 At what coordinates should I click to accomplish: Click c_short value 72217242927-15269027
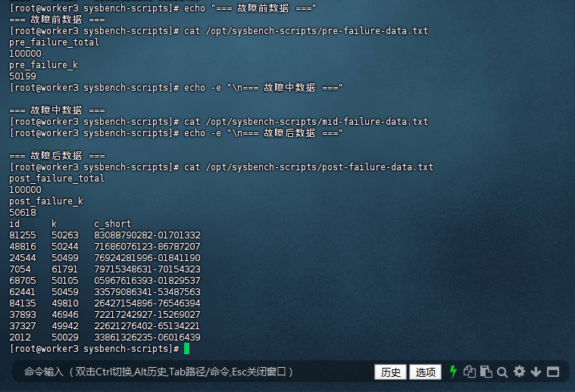tap(148, 315)
